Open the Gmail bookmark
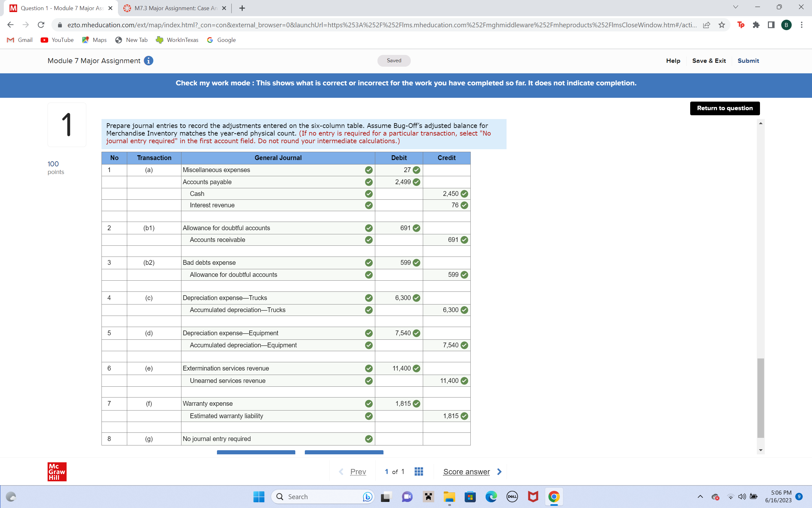The height and width of the screenshot is (508, 812). tap(20, 40)
